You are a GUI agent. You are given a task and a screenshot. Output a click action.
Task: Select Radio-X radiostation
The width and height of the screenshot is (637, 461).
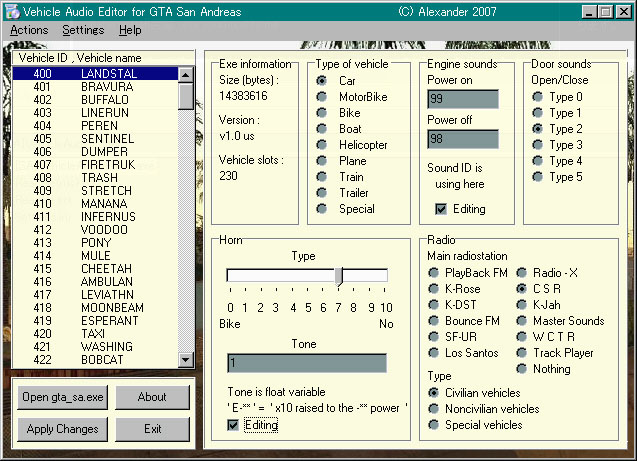pos(522,273)
